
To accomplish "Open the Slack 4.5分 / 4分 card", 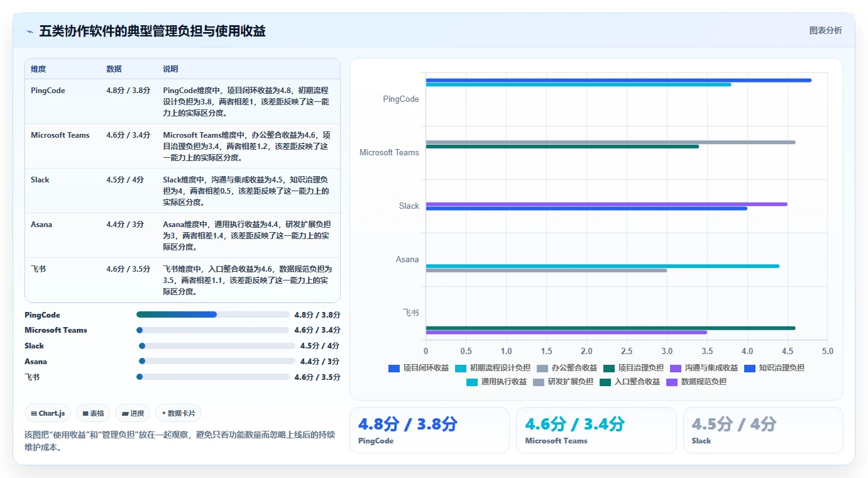I will point(763,430).
